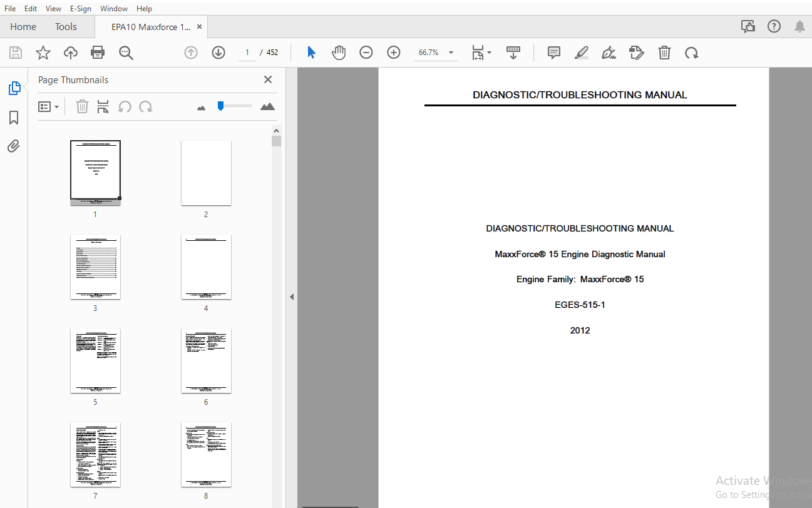Click the cloud upload icon
812x508 pixels.
pos(71,53)
